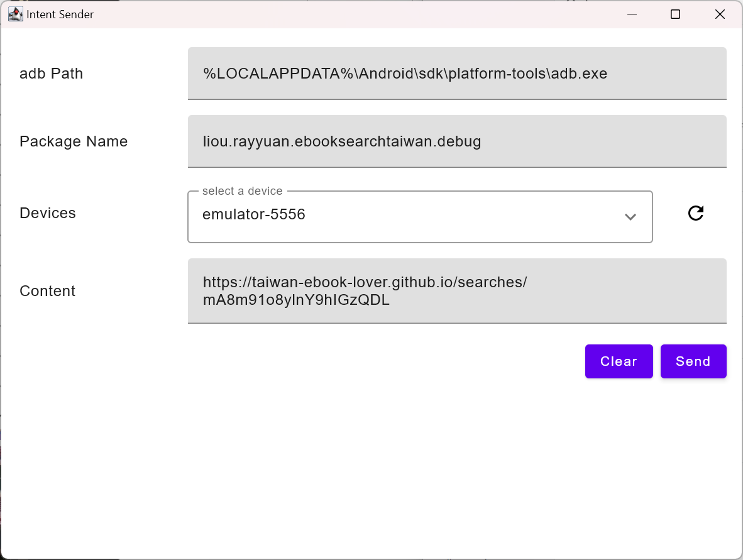Click the "select a device" floating label
Screen dimensions: 743x560
click(x=242, y=191)
